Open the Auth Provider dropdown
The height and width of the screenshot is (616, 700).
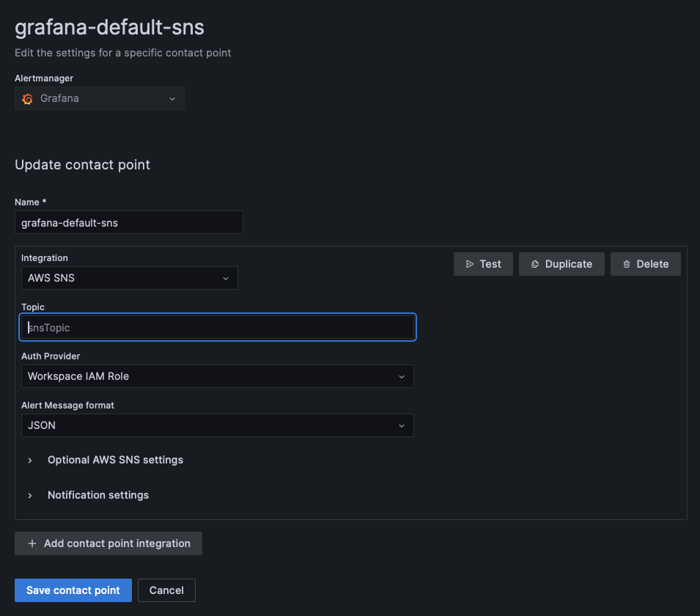218,376
